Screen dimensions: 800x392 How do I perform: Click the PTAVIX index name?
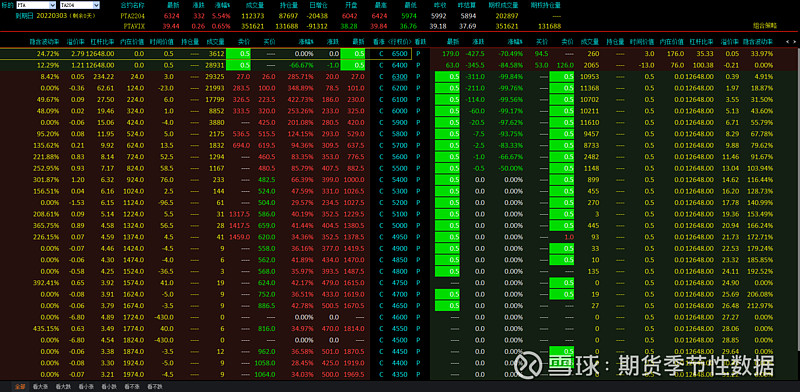[x=133, y=26]
